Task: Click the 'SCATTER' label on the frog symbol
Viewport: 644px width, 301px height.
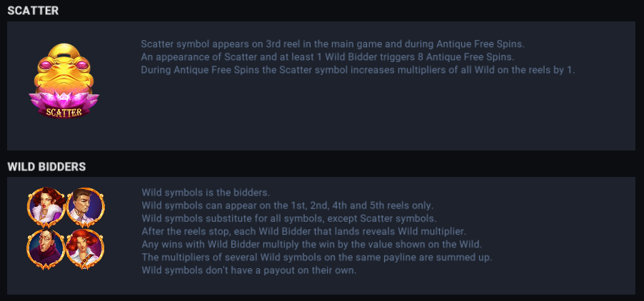Action: coord(64,112)
